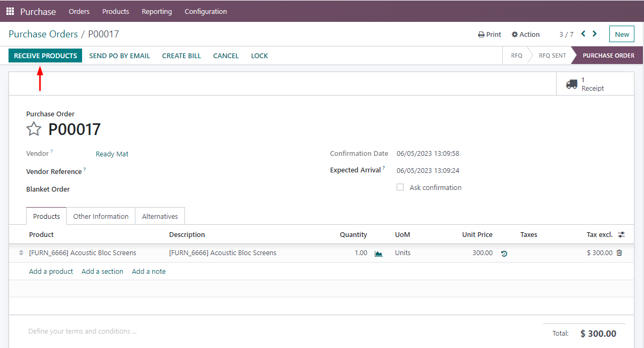Open the Ready Mat vendor link
The image size is (644, 348).
pos(112,154)
